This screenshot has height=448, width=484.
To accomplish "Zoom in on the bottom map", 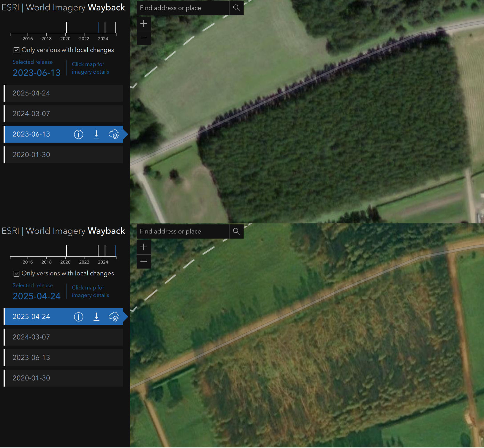I will (144, 247).
